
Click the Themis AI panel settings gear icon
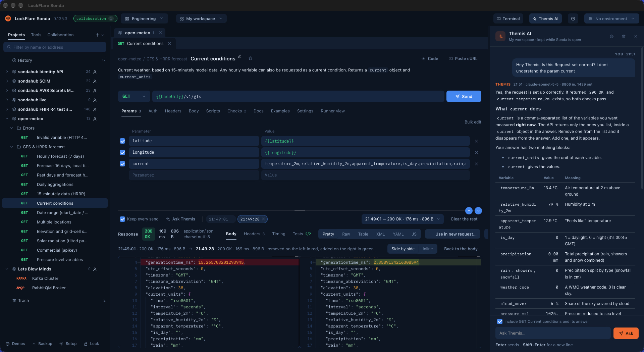pyautogui.click(x=611, y=36)
